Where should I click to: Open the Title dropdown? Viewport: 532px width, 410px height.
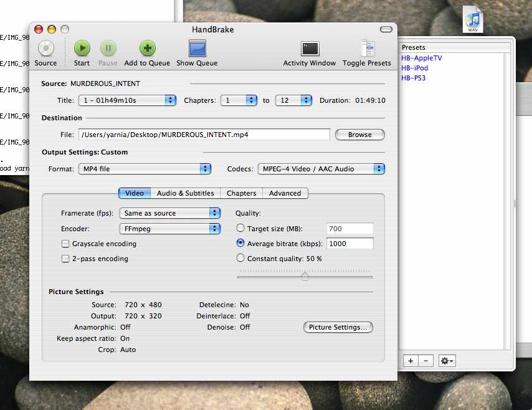pyautogui.click(x=127, y=100)
